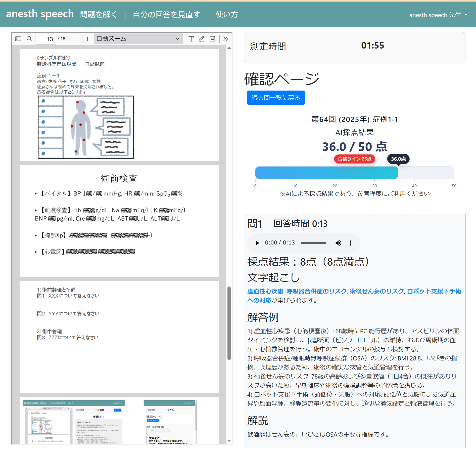476x450 pixels.
Task: Click the 過去問一覧に戻る button
Action: point(276,98)
